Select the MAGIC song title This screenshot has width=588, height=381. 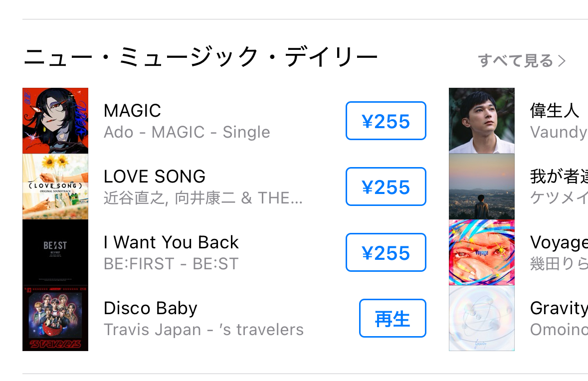tap(132, 111)
